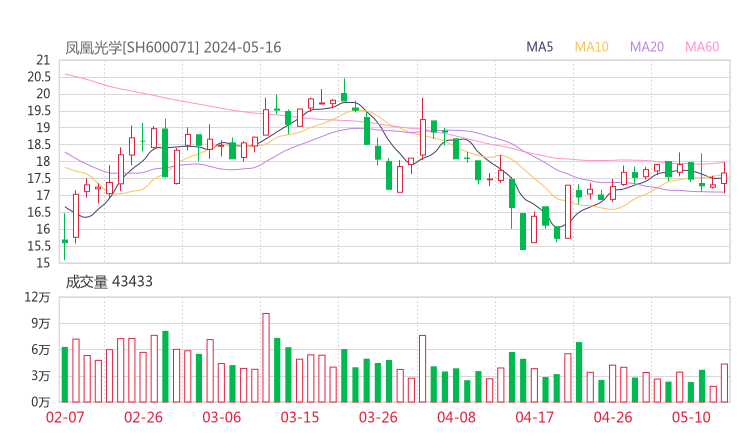This screenshot has height=440, width=740.
Task: Click the 12万 volume axis label
Action: (37, 297)
